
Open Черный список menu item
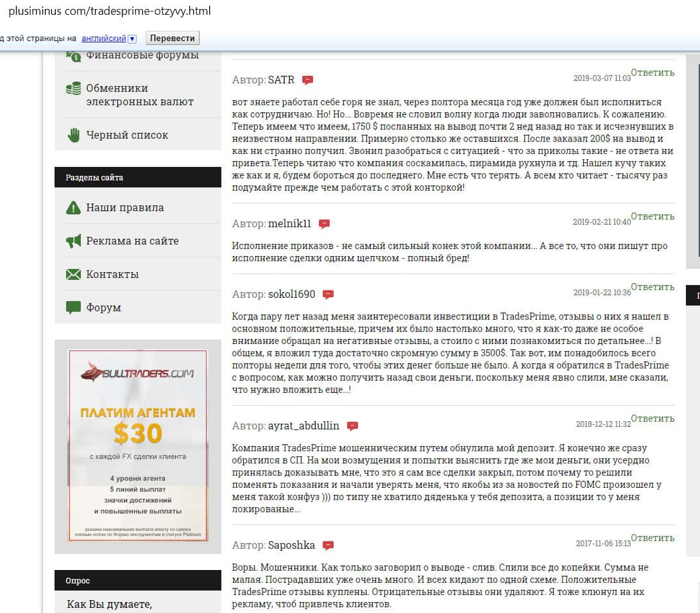click(127, 135)
